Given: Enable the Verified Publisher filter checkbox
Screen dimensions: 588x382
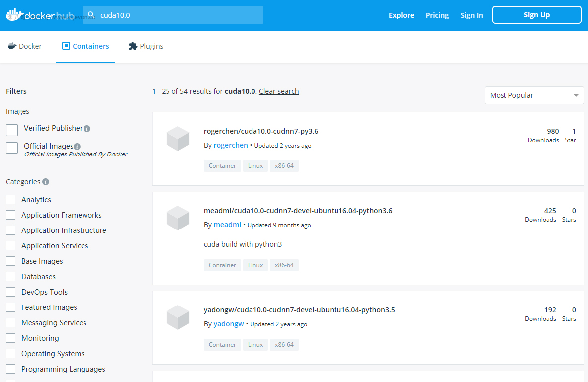Looking at the screenshot, I should coord(12,130).
